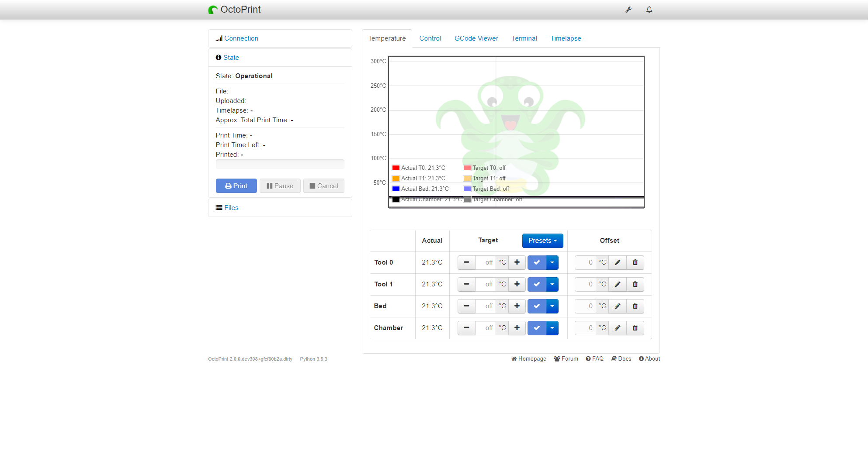Collapse the State sidebar panel
The image size is (868, 458).
click(231, 58)
